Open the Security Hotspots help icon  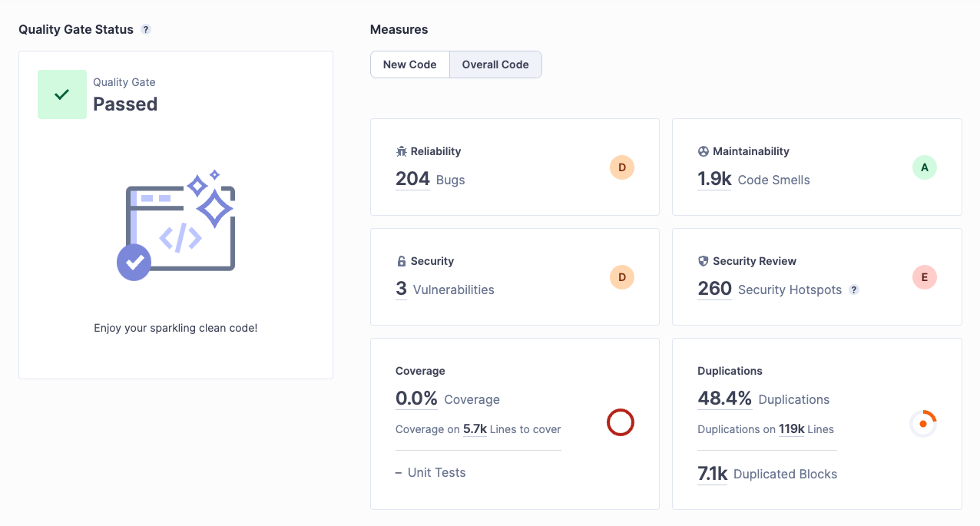point(854,289)
